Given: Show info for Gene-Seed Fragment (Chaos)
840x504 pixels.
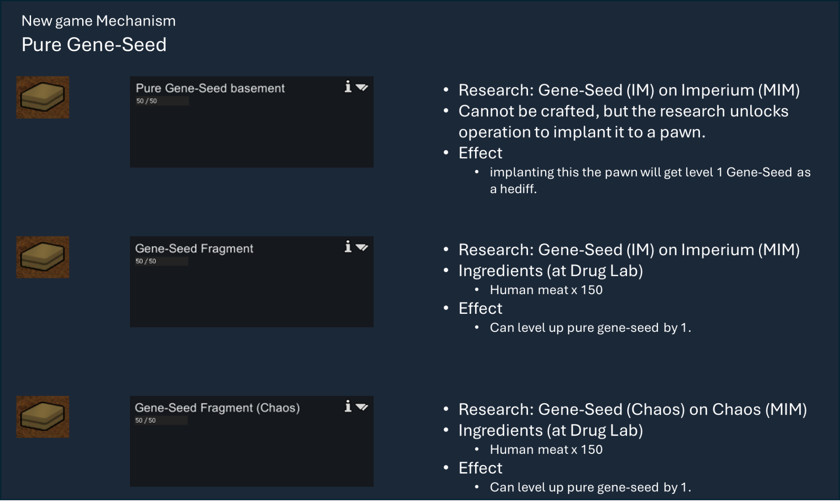Looking at the screenshot, I should pyautogui.click(x=348, y=406).
